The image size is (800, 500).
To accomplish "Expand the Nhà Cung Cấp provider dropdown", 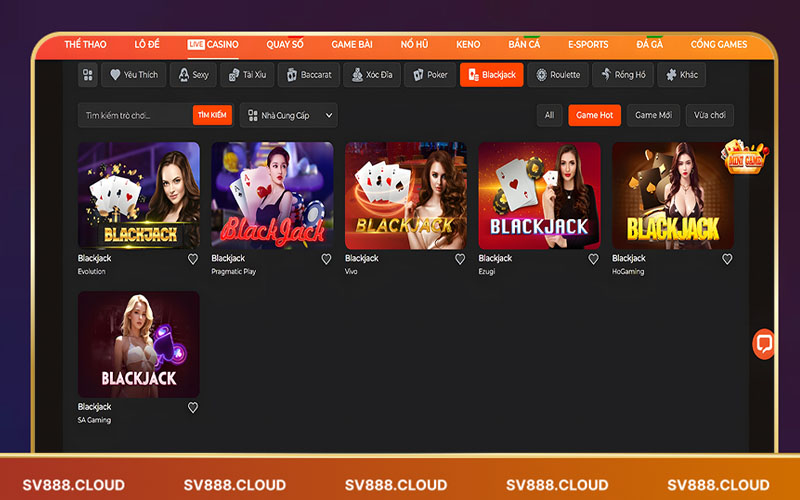I will [x=288, y=115].
